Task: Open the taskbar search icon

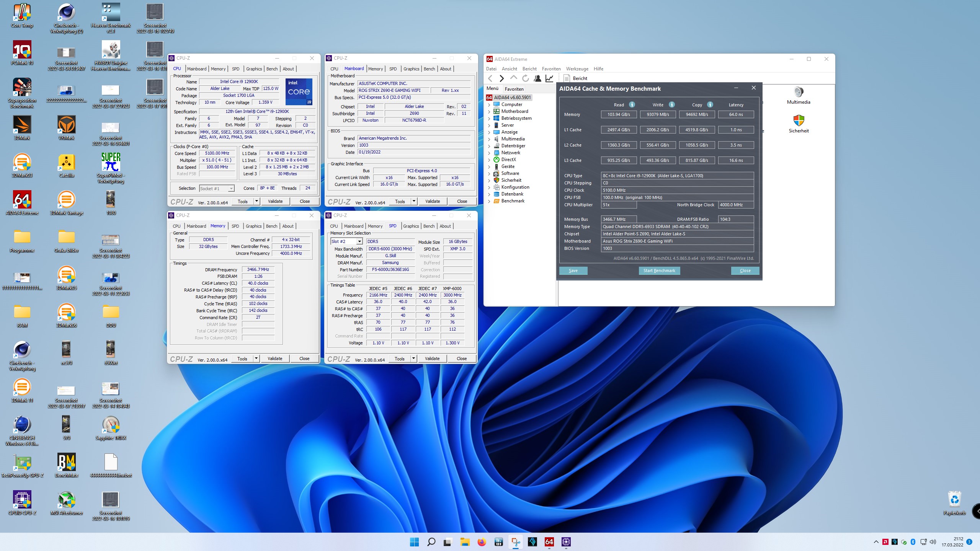Action: click(x=431, y=542)
